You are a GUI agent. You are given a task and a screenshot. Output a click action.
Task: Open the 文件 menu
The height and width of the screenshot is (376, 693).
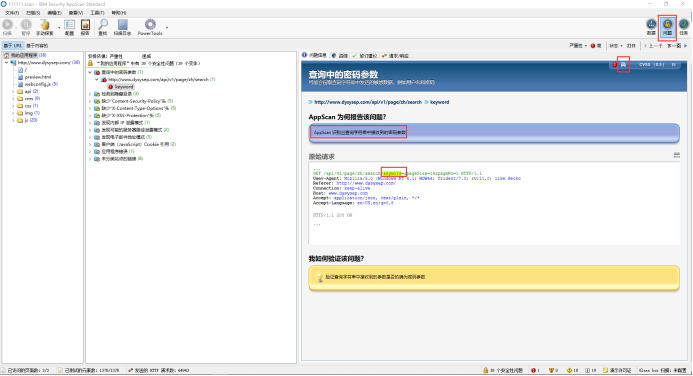[x=12, y=13]
